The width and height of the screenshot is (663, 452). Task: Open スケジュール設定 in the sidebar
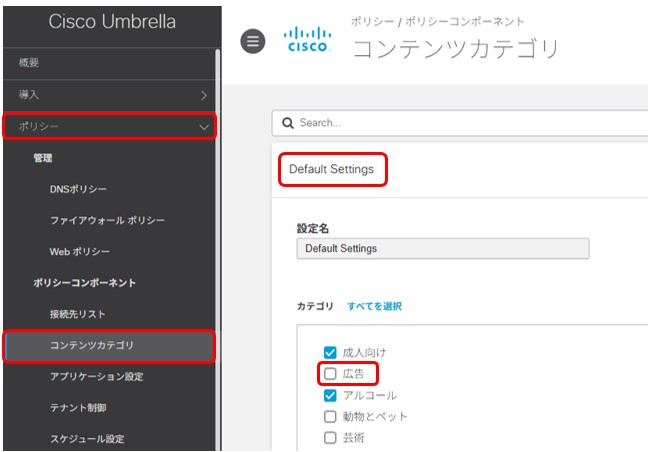(87, 439)
